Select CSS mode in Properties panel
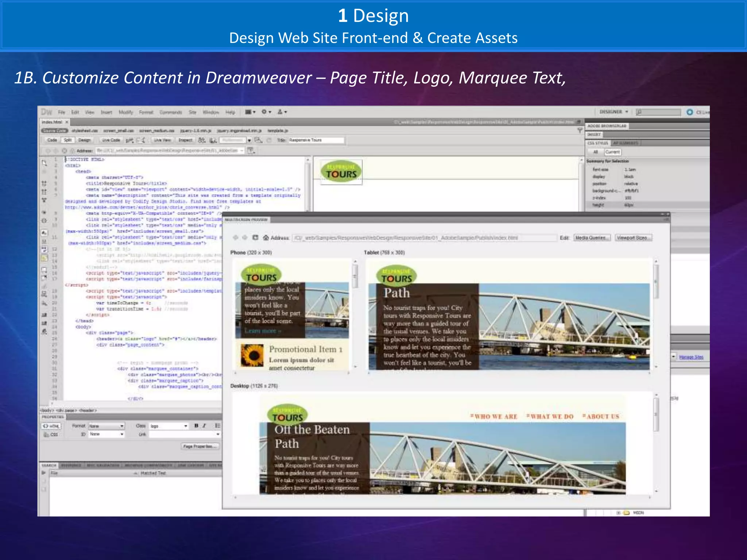The height and width of the screenshot is (560, 747). (51, 435)
